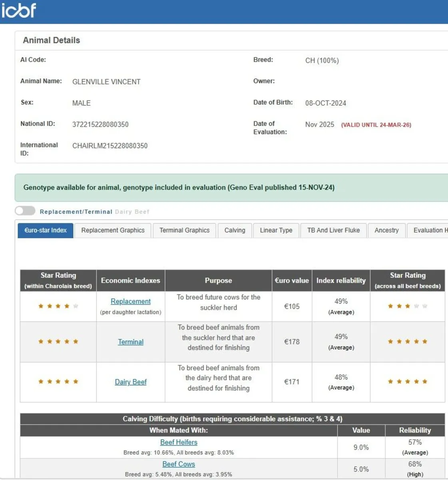Click the ICBF logo in header
Screen dimensions: 448x480
point(19,10)
